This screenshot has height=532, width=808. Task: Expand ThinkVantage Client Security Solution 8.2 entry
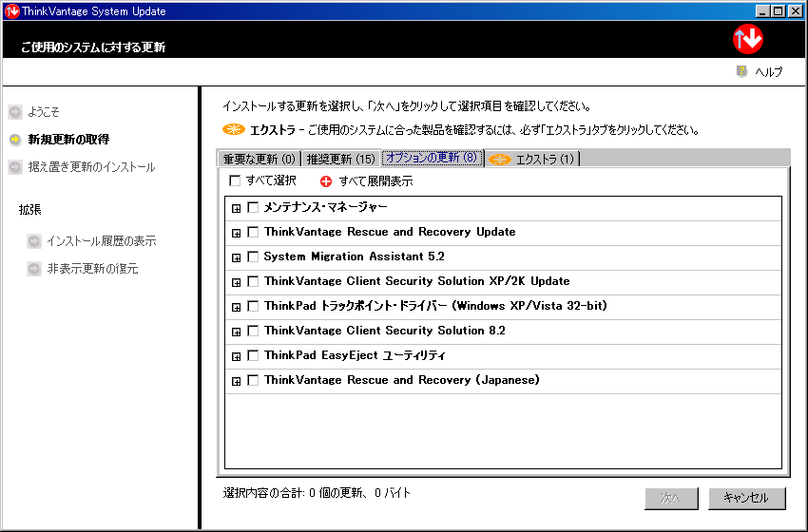[x=236, y=332]
